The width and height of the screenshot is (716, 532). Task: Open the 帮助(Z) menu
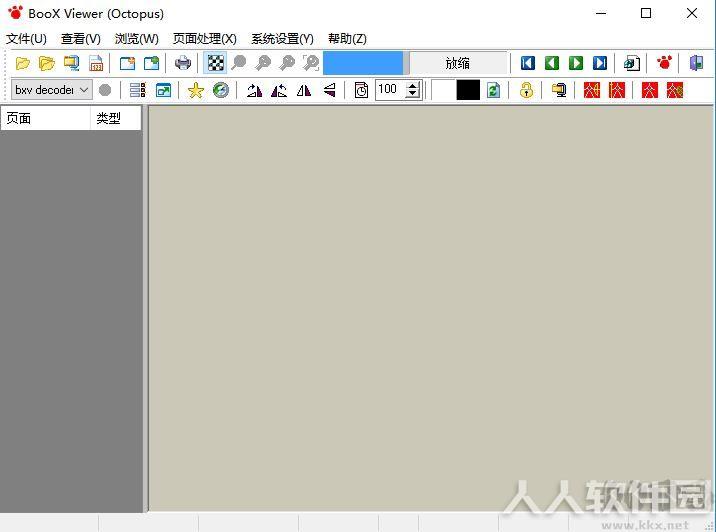tap(347, 39)
